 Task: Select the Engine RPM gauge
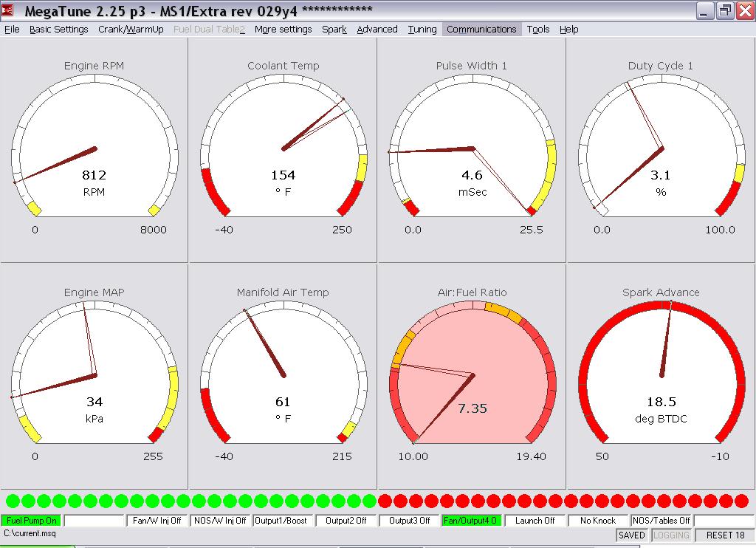94,150
